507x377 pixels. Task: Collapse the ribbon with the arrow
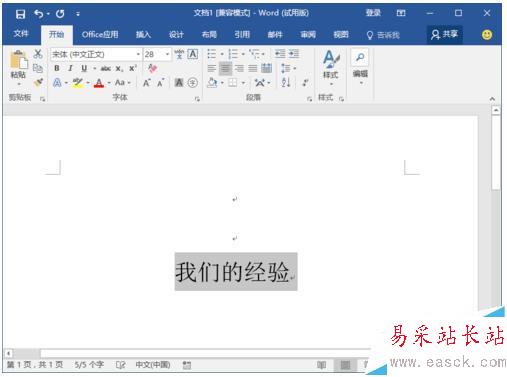(492, 99)
